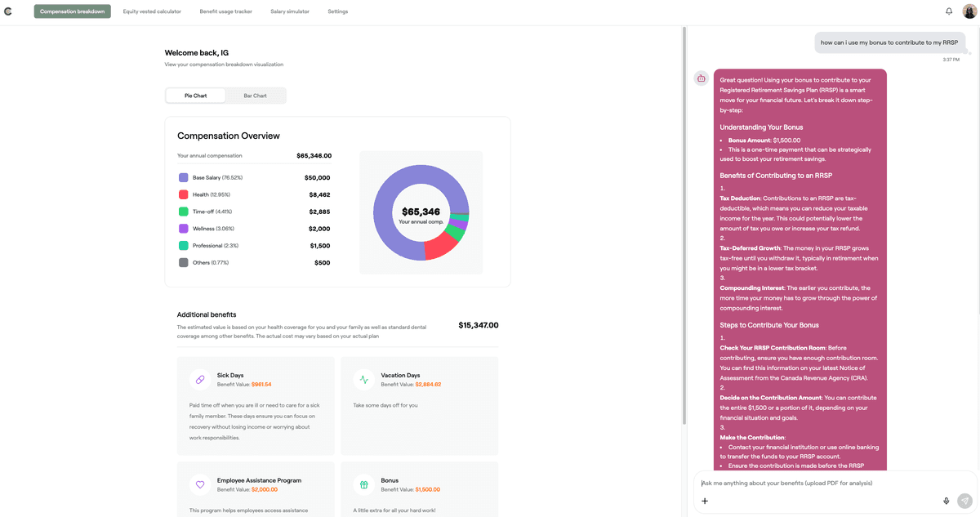The height and width of the screenshot is (517, 980).
Task: Send the chat message with the paper plane button
Action: pos(967,499)
